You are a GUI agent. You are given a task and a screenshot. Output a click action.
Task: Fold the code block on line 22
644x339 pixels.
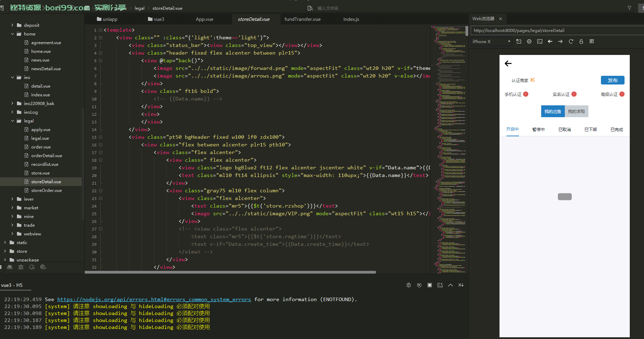[100, 191]
